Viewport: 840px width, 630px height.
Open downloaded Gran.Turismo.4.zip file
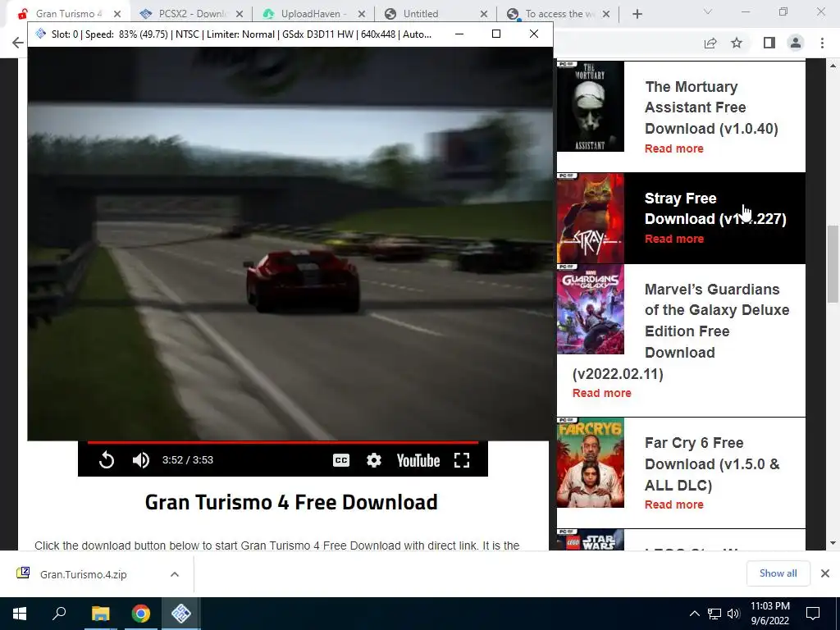tap(83, 574)
